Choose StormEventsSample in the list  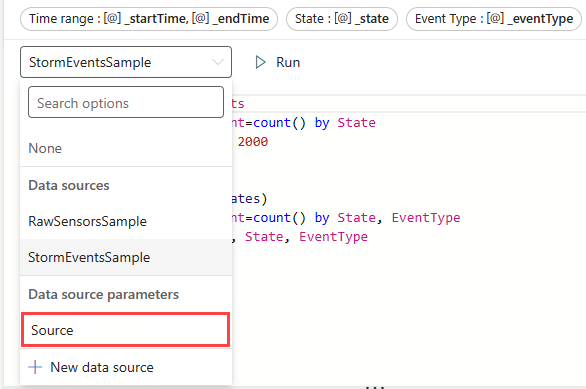point(126,257)
